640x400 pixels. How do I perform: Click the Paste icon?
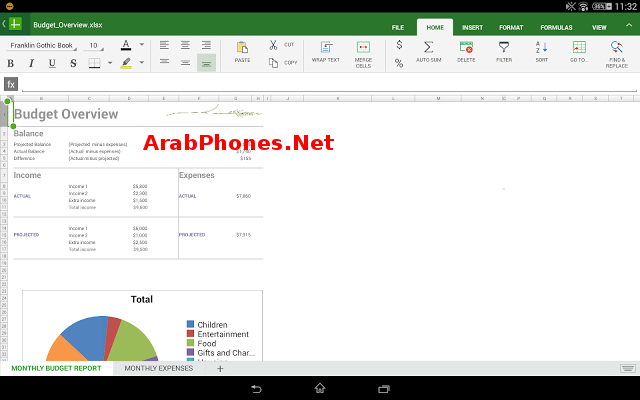point(242,47)
